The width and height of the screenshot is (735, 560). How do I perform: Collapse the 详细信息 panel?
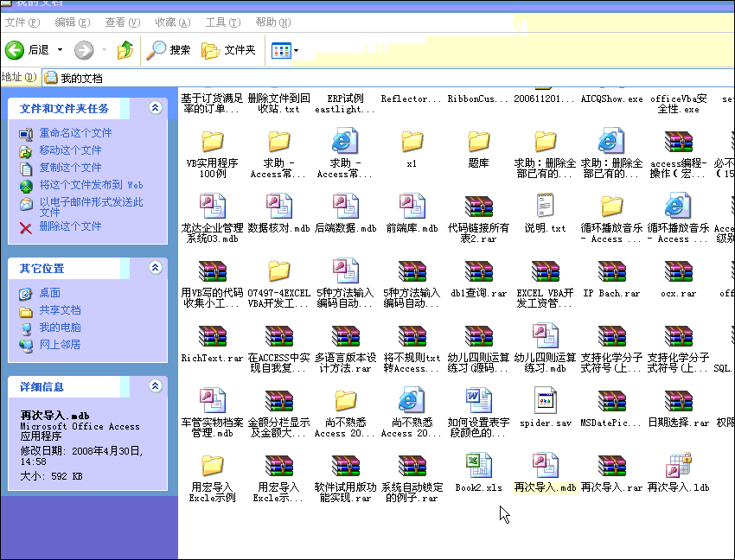click(x=156, y=386)
